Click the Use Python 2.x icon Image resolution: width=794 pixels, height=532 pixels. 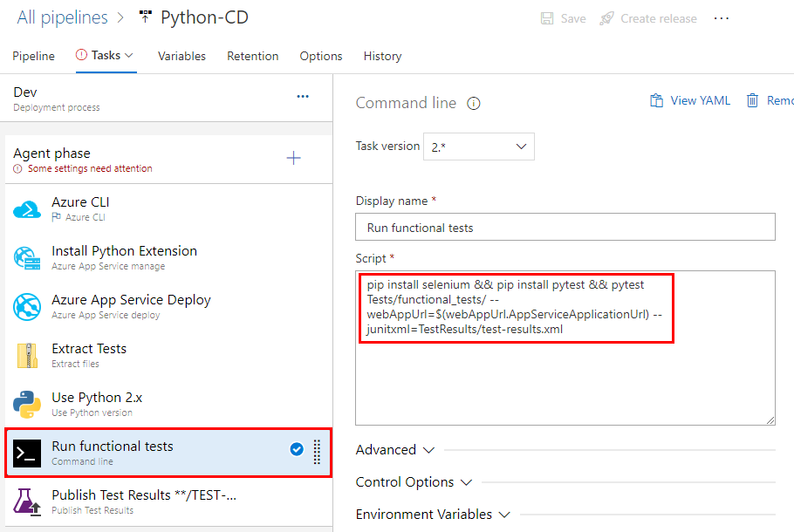coord(27,404)
